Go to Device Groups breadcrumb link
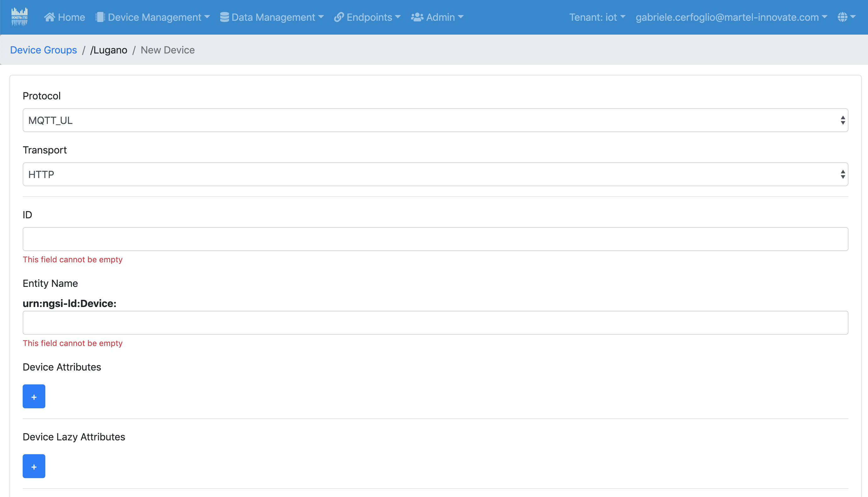 coord(43,50)
